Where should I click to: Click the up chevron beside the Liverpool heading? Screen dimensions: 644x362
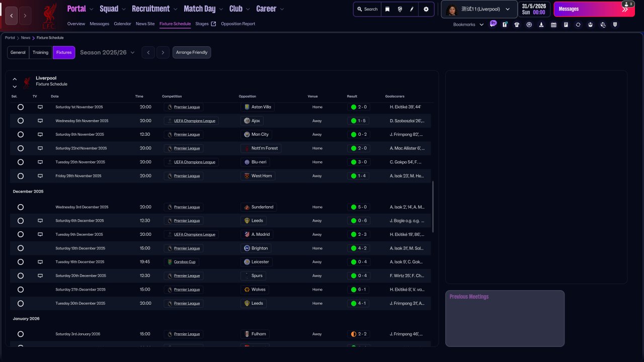pos(15,79)
